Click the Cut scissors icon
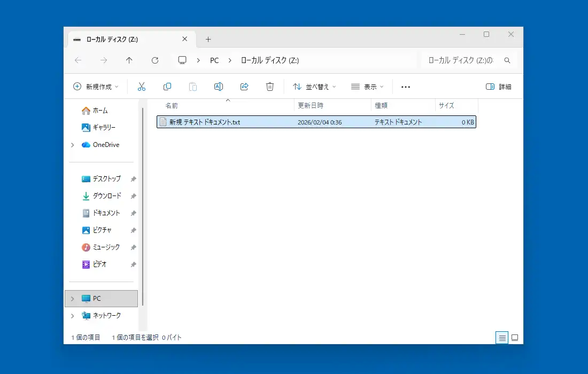588x374 pixels. pos(142,87)
